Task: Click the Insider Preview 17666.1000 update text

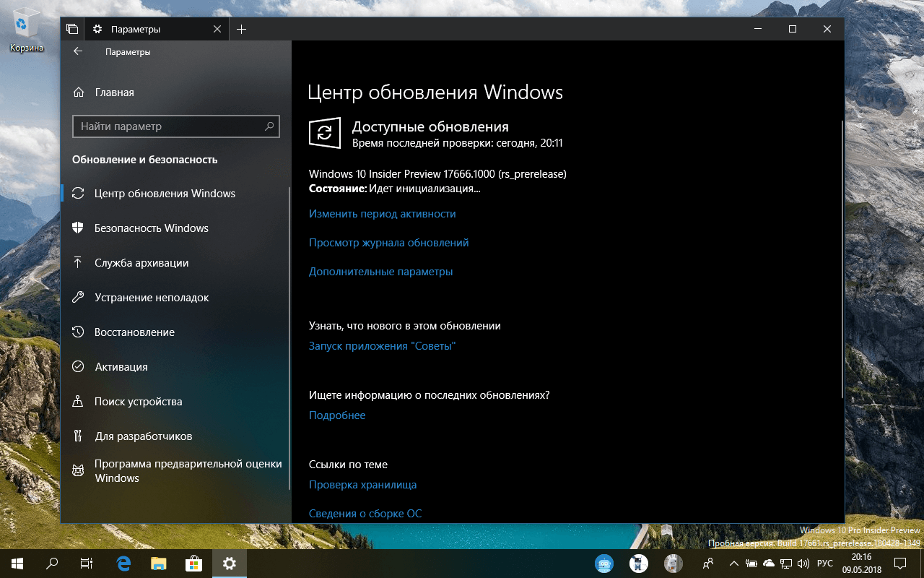Action: click(437, 174)
